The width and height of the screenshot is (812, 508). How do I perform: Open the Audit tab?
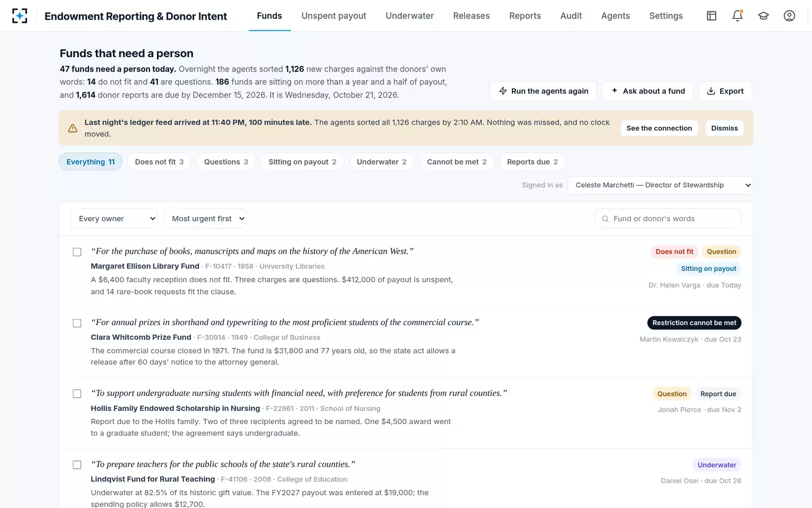571,16
